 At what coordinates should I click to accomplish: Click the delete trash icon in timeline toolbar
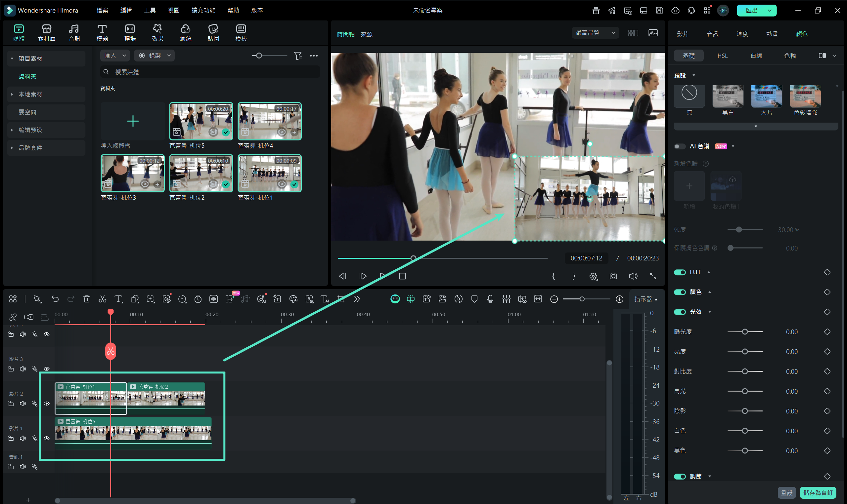87,299
